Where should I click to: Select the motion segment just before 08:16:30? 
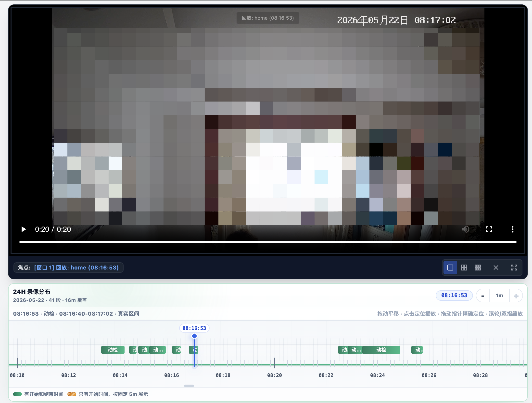coord(177,350)
